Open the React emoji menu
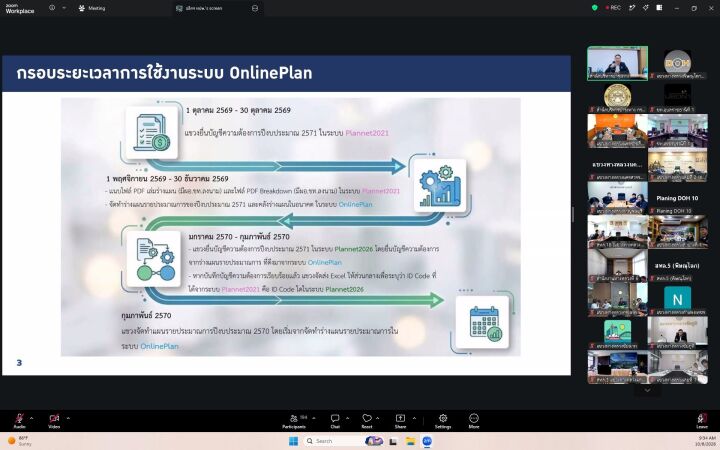This screenshot has height=450, width=720. (367, 420)
